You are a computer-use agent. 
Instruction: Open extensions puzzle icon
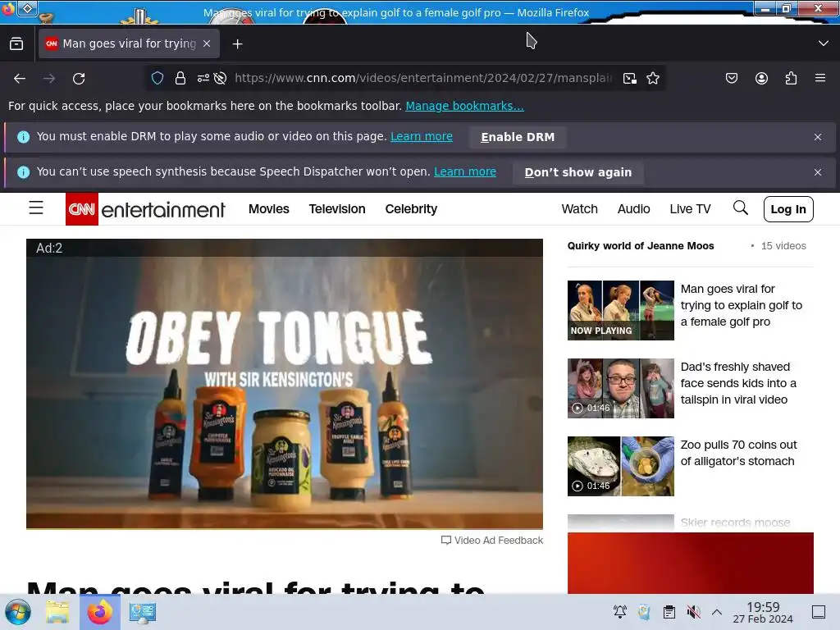791,78
